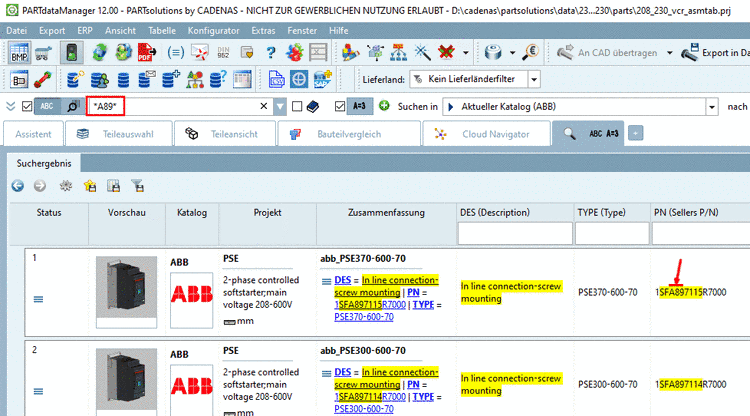The height and width of the screenshot is (416, 750).
Task: Open the Lieferland filter dropdown
Action: (534, 79)
